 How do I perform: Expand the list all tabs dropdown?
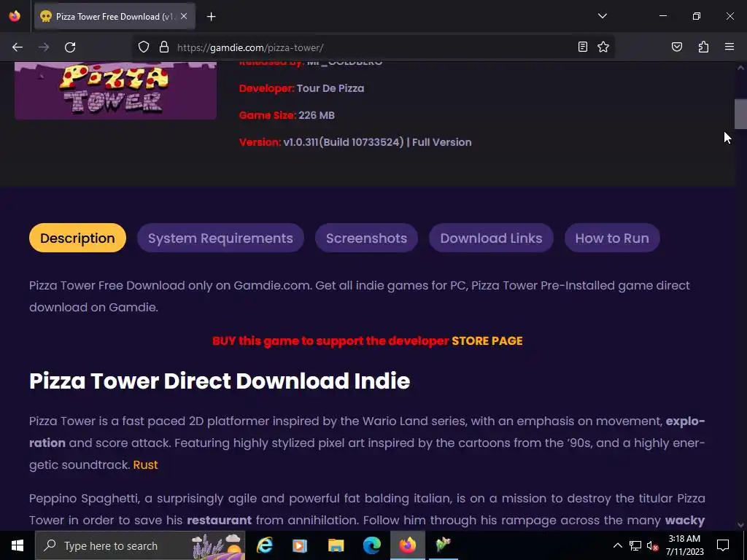tap(602, 16)
